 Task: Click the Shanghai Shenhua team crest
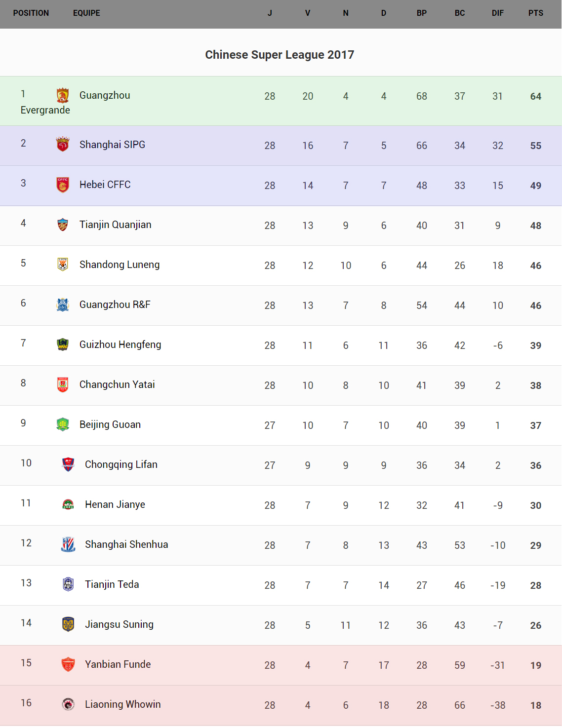coord(68,544)
